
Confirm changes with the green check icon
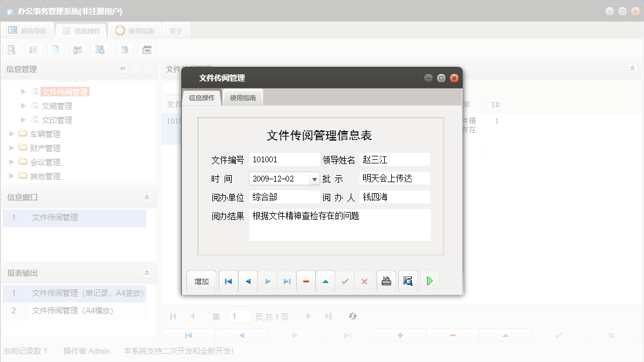[345, 281]
